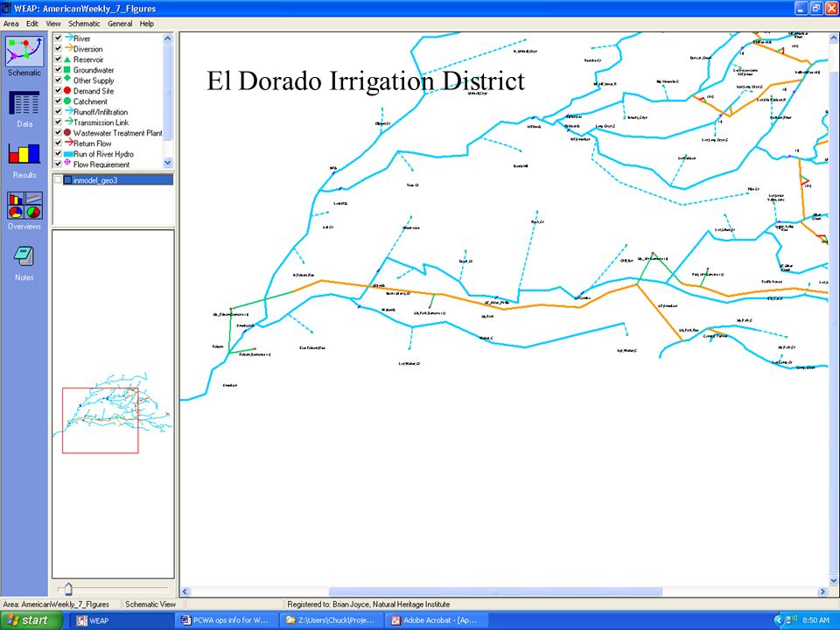
Task: Click the overview map red extent box
Action: pyautogui.click(x=100, y=421)
